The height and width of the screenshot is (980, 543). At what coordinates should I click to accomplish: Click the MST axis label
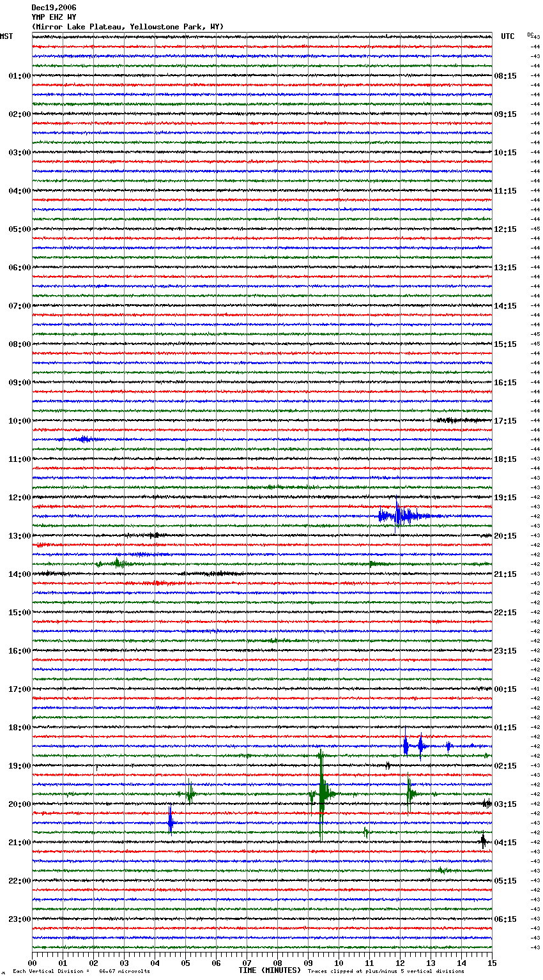(x=6, y=36)
